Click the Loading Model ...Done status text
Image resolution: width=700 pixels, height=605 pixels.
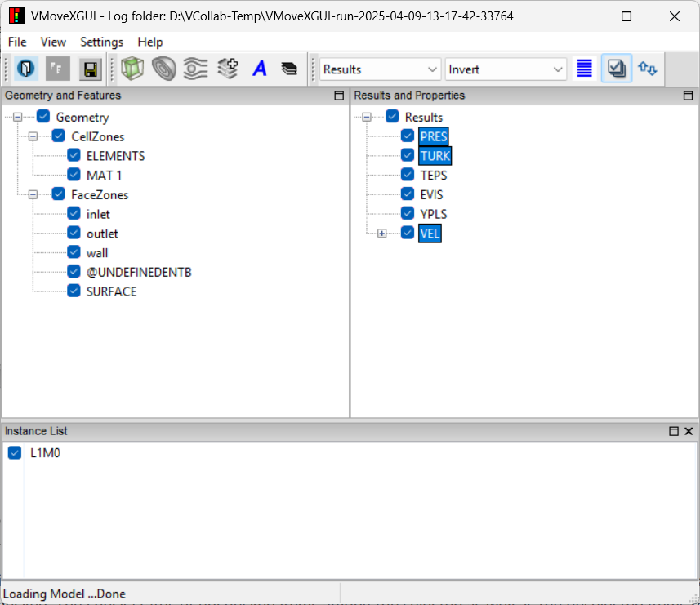[65, 594]
